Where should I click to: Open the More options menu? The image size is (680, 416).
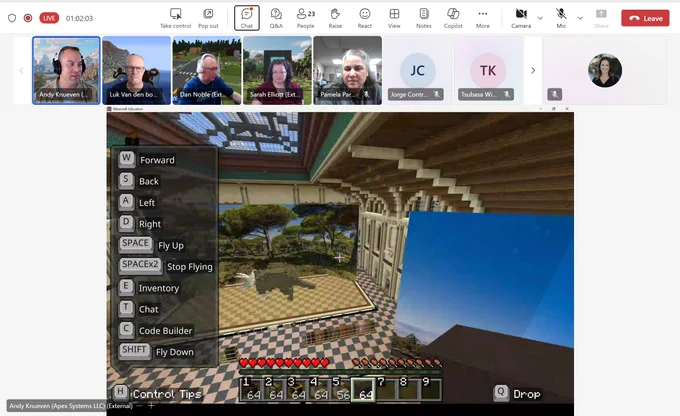483,18
